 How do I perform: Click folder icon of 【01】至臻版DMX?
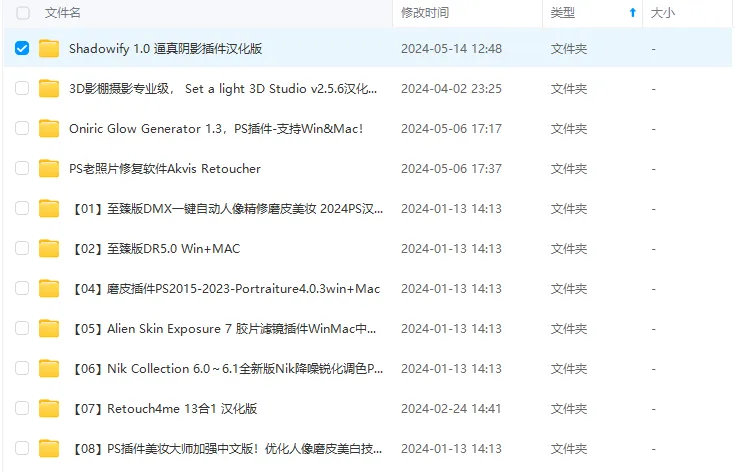[x=49, y=208]
